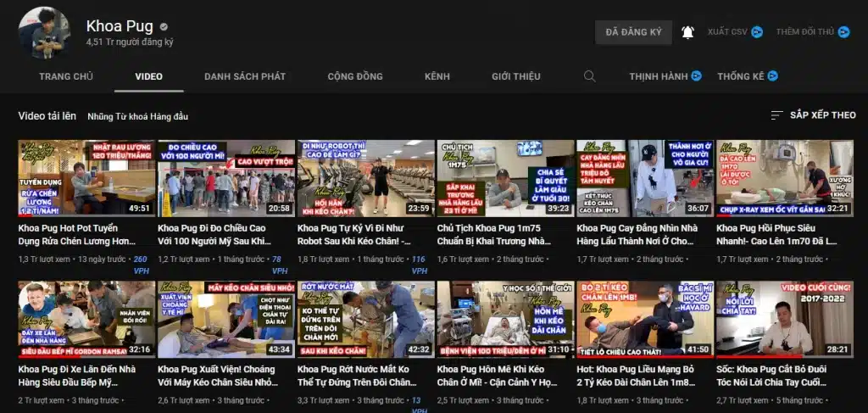Viewport: 868px width, 413px height.
Task: Open the 49:51 hot pot hiring video thumbnail
Action: tap(87, 178)
